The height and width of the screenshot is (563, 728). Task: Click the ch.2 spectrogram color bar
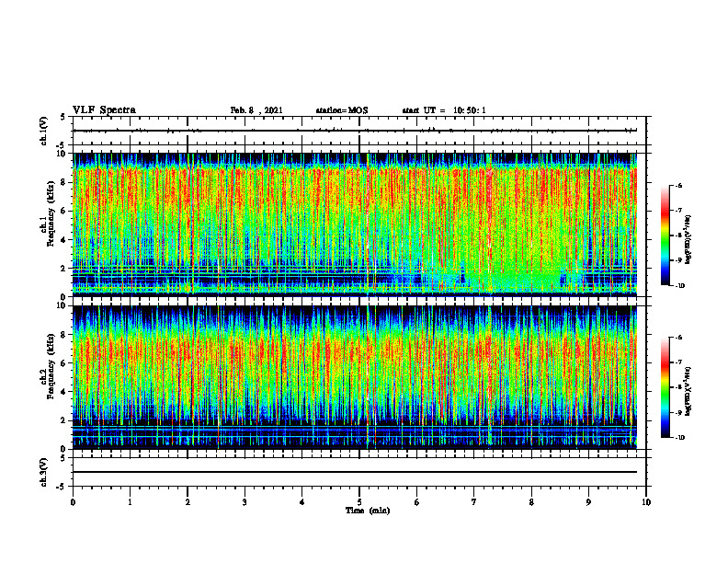(x=665, y=387)
